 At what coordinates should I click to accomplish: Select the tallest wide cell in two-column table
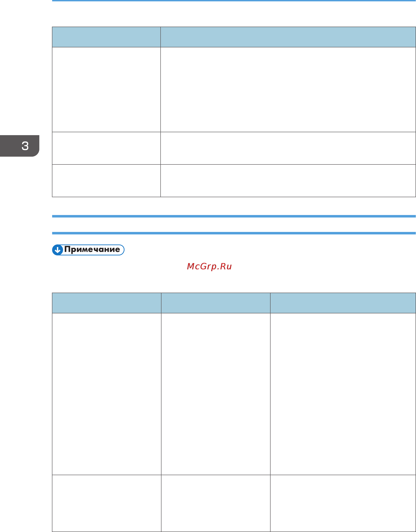[288, 89]
